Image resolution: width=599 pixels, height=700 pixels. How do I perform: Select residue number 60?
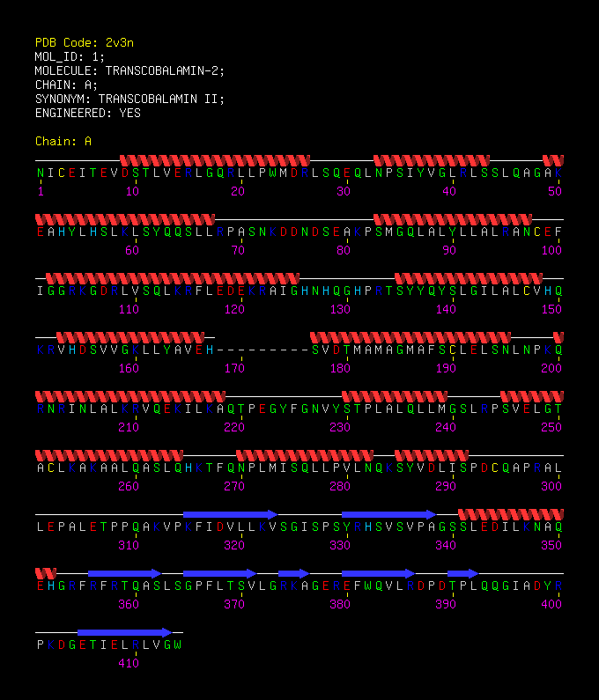[x=132, y=250]
